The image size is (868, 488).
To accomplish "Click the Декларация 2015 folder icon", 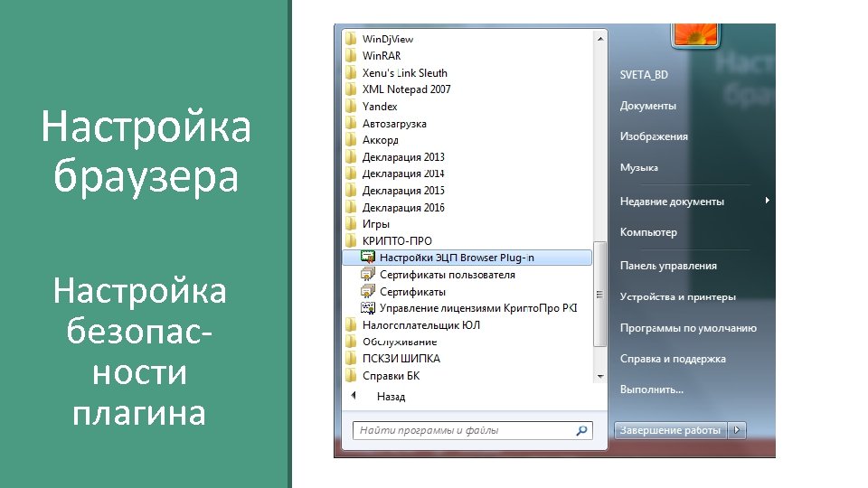I will click(x=351, y=191).
